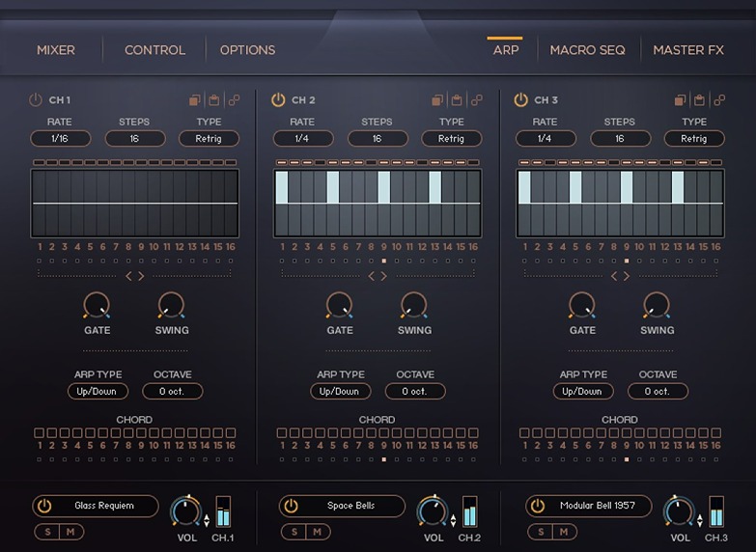This screenshot has height=552, width=756.
Task: Click the CH 1 SWING knob
Action: pyautogui.click(x=171, y=306)
